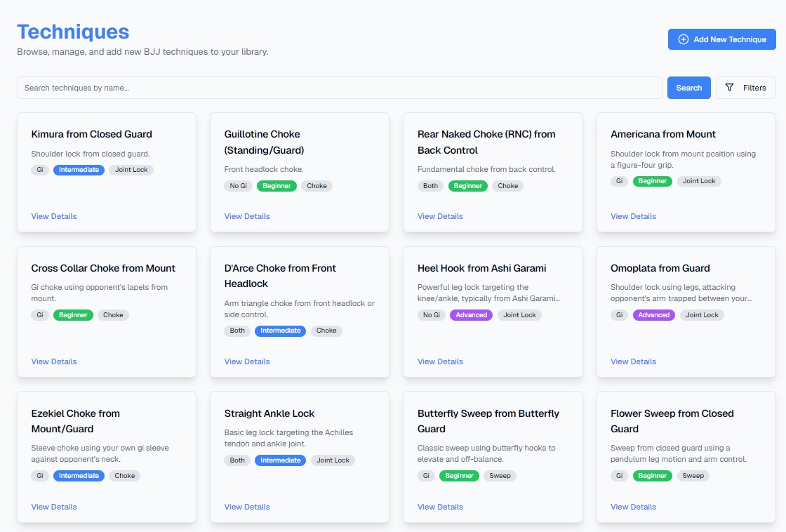
Task: View Details for Ezekiel Choke from Mount/Guard
Action: tap(53, 507)
